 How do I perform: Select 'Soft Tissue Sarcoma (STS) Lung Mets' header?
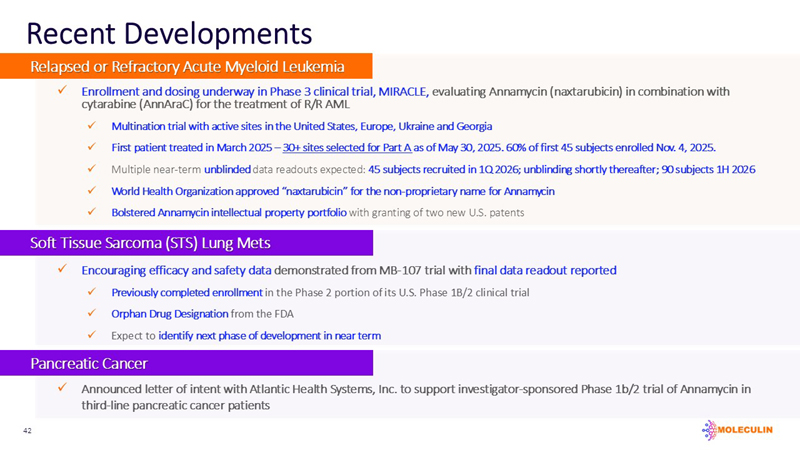click(150, 245)
